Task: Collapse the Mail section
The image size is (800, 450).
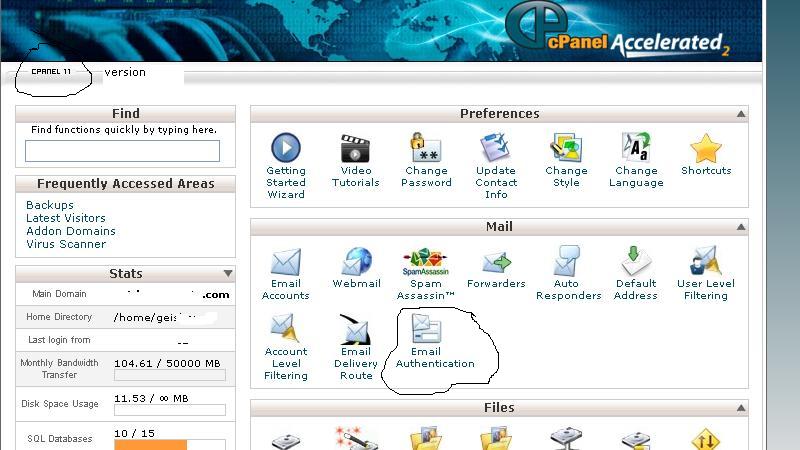Action: tap(741, 227)
